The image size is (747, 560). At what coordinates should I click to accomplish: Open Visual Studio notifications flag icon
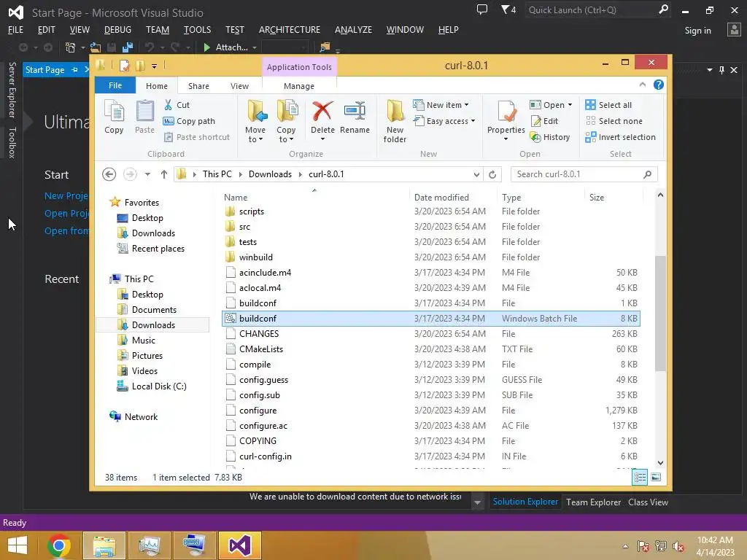[508, 9]
